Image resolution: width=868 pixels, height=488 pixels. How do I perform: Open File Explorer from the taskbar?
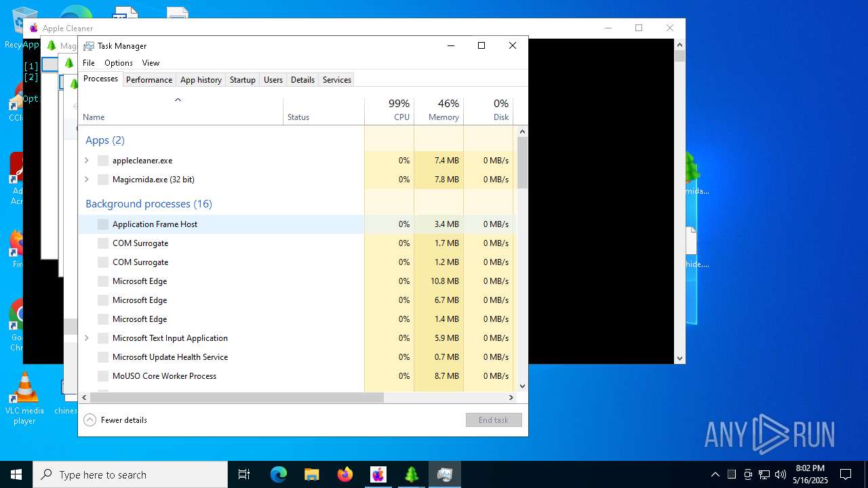click(x=311, y=474)
